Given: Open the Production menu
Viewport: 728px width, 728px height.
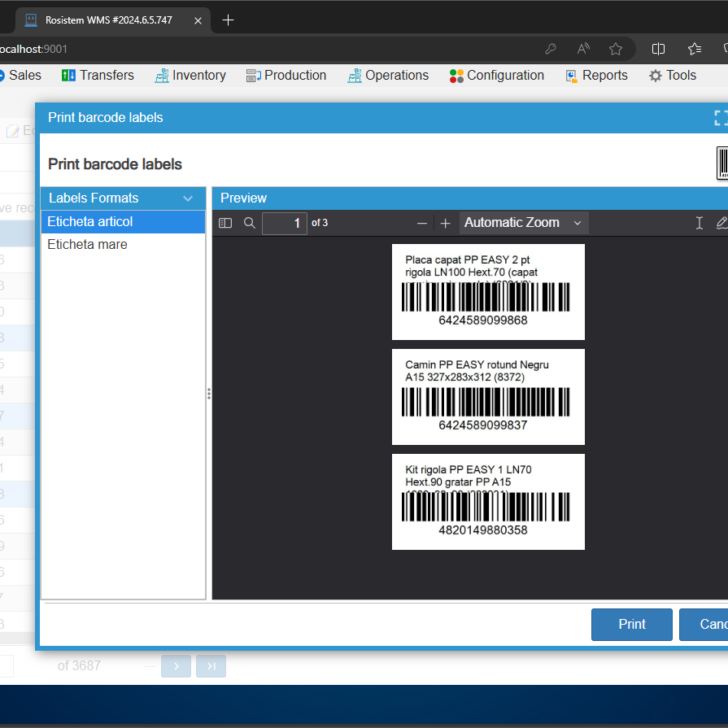Looking at the screenshot, I should pyautogui.click(x=286, y=75).
